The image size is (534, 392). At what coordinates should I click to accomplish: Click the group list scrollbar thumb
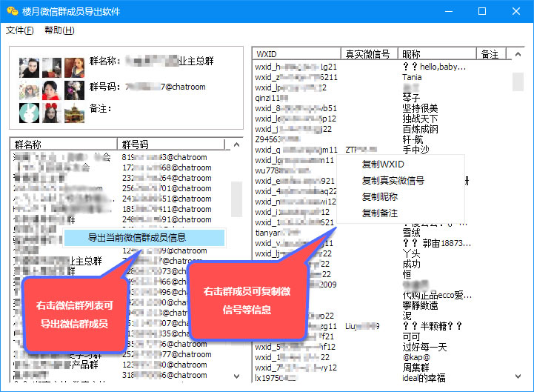coord(237,199)
